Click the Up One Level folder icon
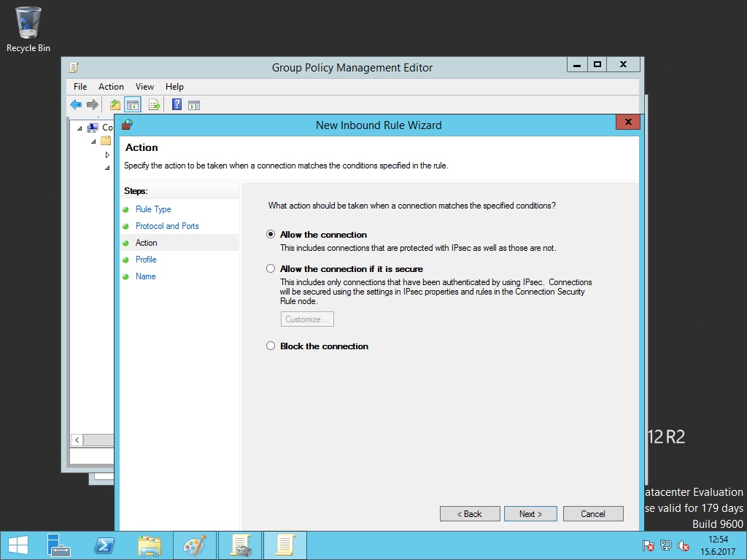The image size is (747, 560). click(115, 105)
